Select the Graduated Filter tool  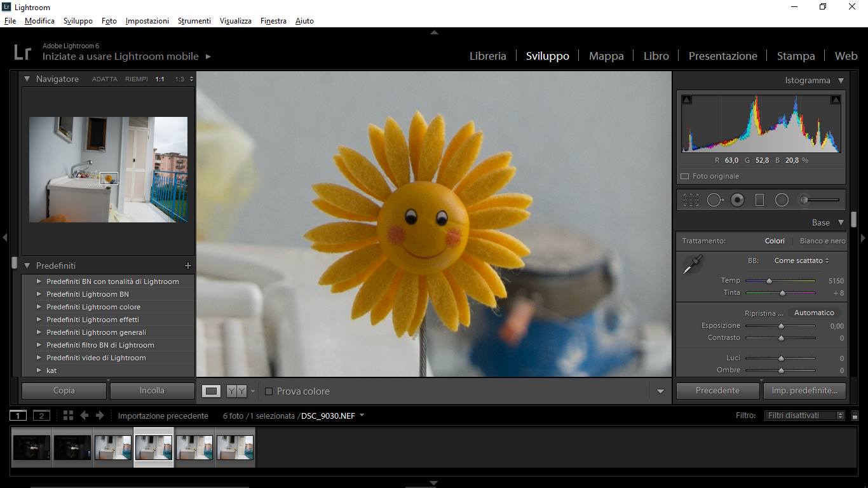[759, 200]
